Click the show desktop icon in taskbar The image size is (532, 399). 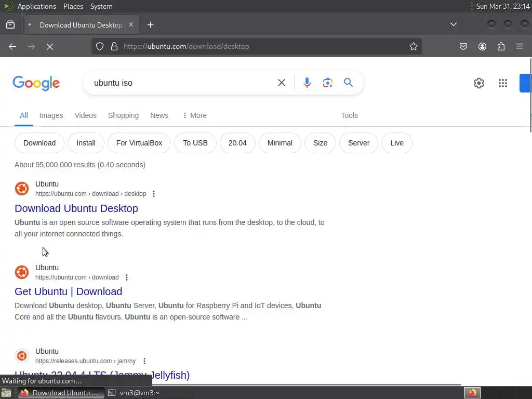click(6, 393)
